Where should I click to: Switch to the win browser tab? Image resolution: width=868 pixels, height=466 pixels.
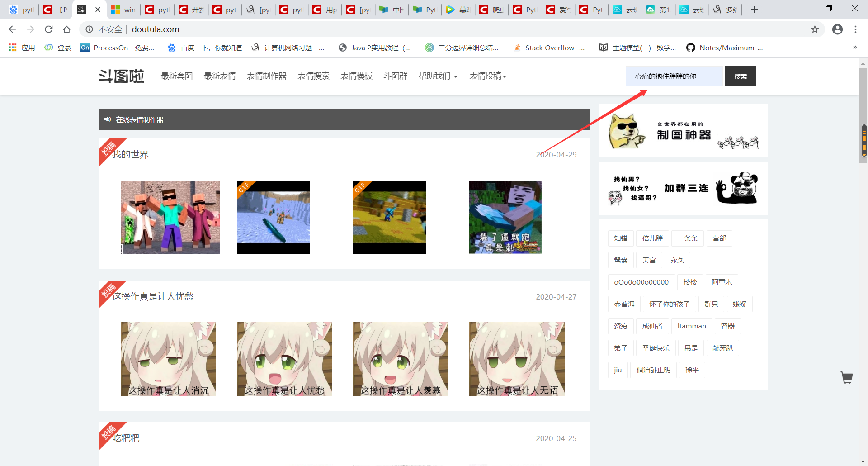123,10
